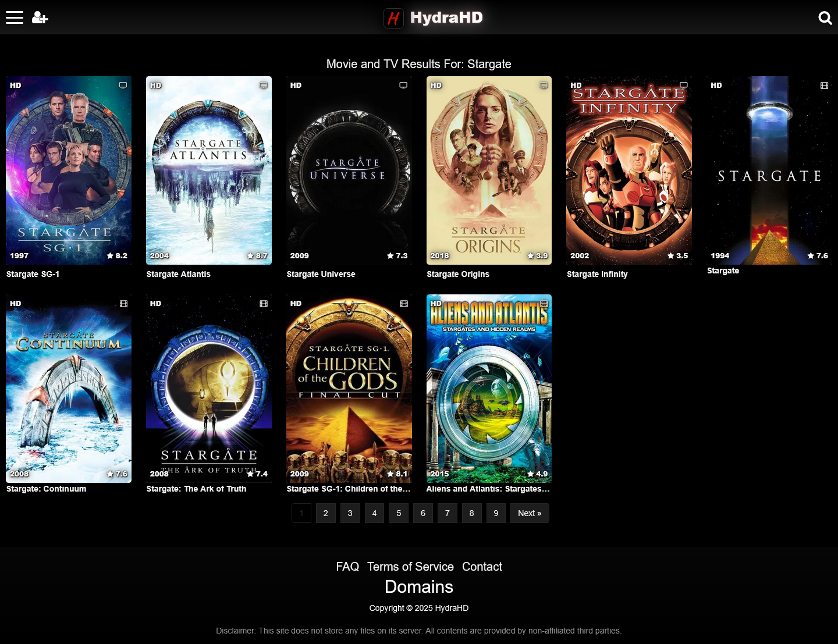Click the red HydraHD logo icon

(393, 18)
